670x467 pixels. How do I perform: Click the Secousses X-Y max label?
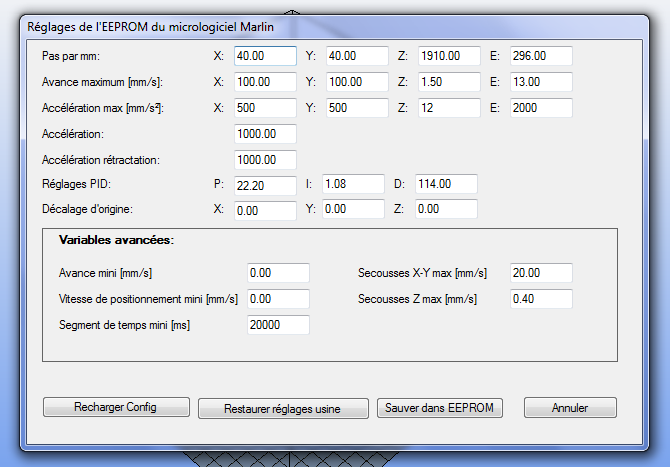[x=422, y=273]
